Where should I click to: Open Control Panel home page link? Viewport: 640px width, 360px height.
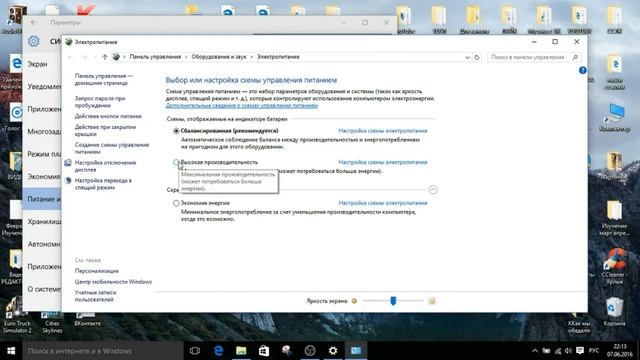coord(104,79)
